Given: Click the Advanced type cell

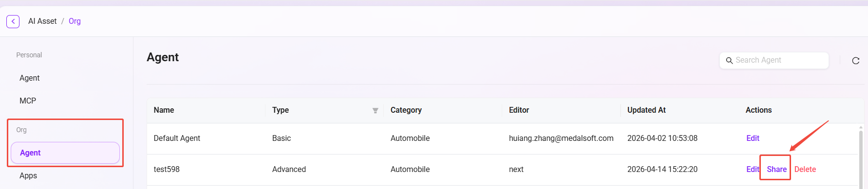Looking at the screenshot, I should tap(289, 169).
